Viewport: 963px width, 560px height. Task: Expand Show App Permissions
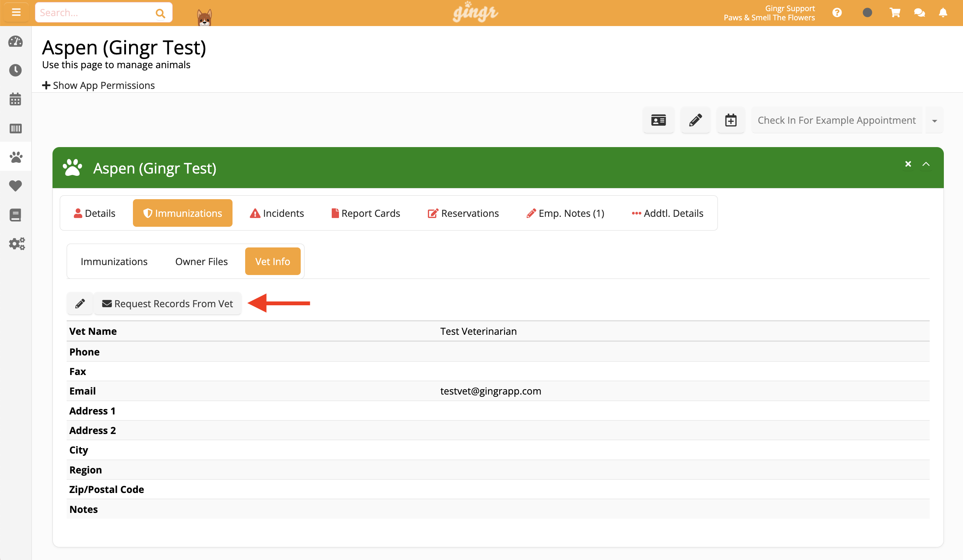98,85
